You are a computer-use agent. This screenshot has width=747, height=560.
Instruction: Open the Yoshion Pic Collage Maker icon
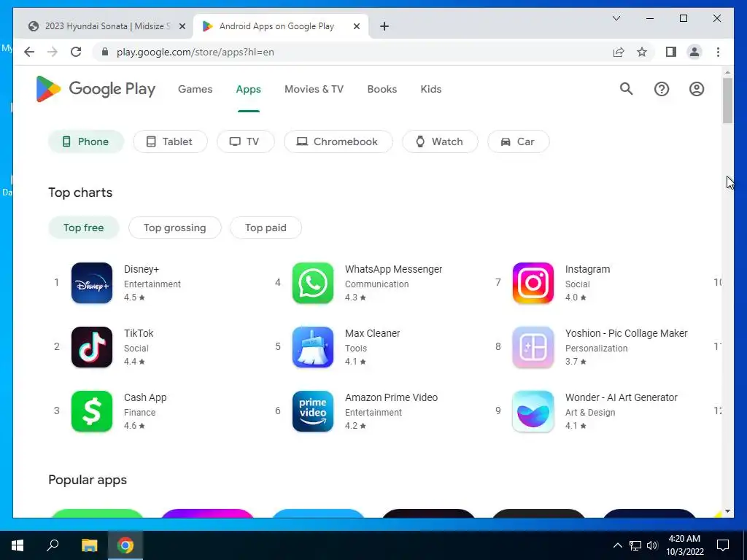pyautogui.click(x=533, y=347)
